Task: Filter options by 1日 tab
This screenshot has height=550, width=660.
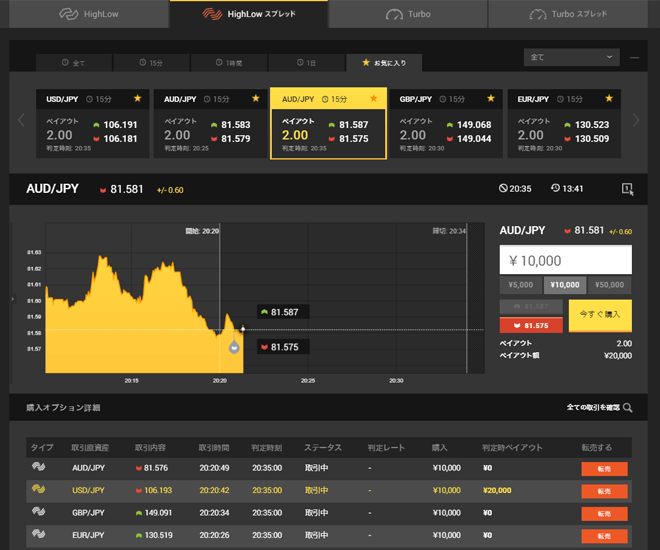Action: tap(306, 63)
